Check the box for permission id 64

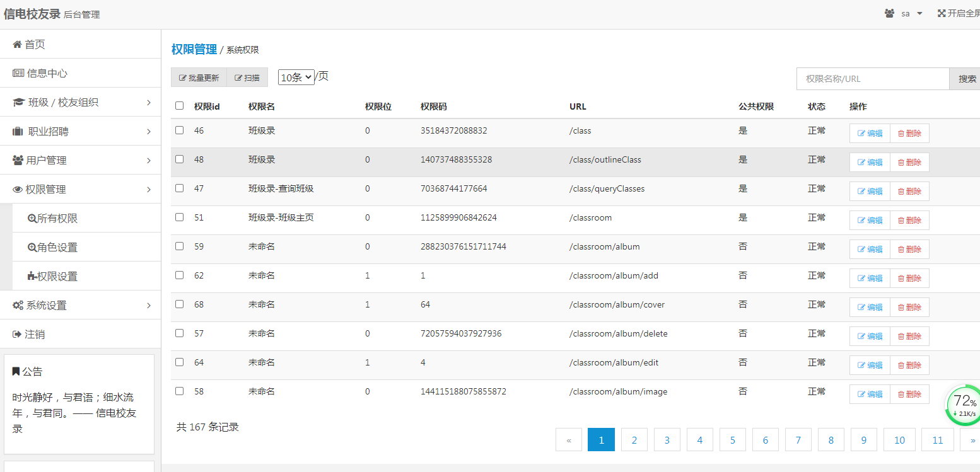[180, 362]
